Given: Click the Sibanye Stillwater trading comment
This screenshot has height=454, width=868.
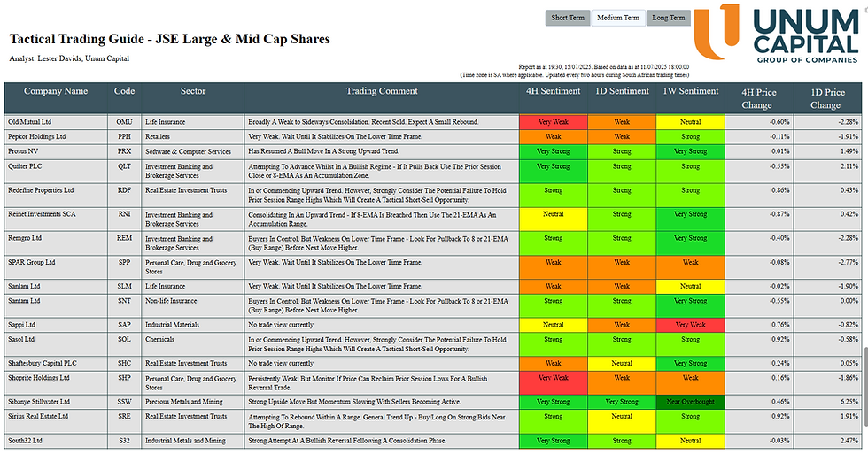Looking at the screenshot, I should [x=362, y=402].
